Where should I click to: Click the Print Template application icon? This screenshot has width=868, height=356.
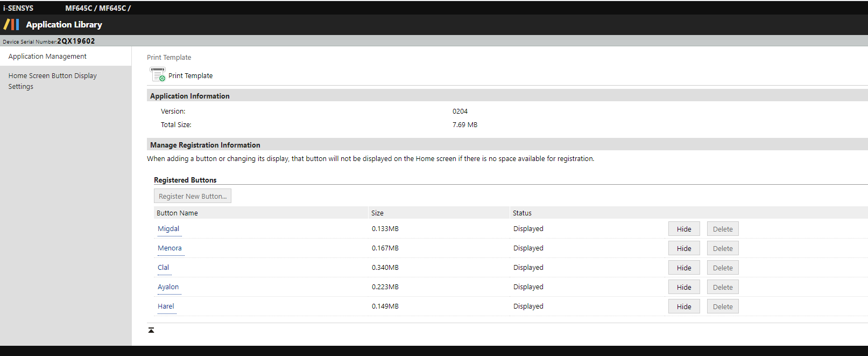click(x=158, y=75)
